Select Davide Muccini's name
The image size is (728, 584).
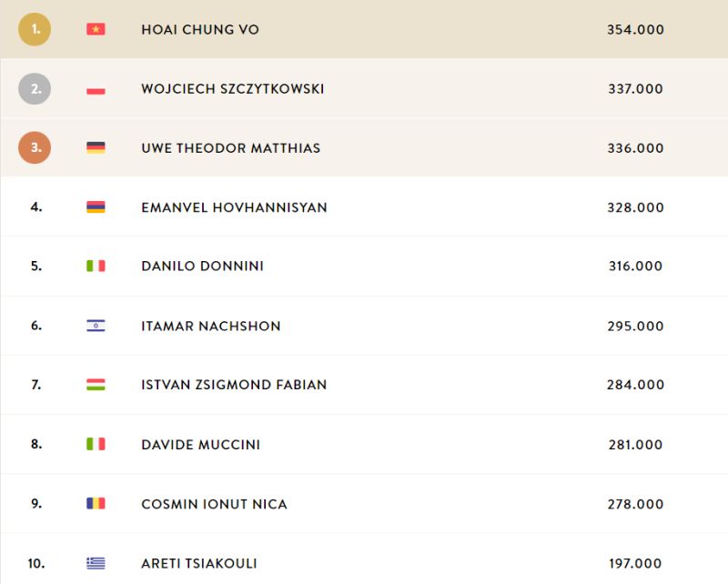200,445
